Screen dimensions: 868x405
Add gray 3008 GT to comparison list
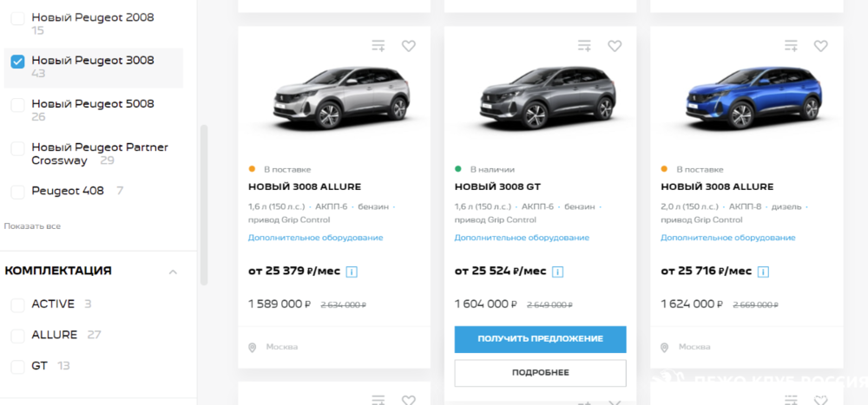584,46
